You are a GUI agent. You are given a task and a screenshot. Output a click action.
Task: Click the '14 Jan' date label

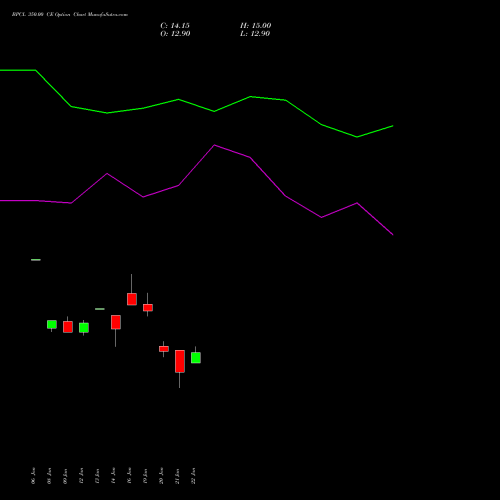coord(113,476)
